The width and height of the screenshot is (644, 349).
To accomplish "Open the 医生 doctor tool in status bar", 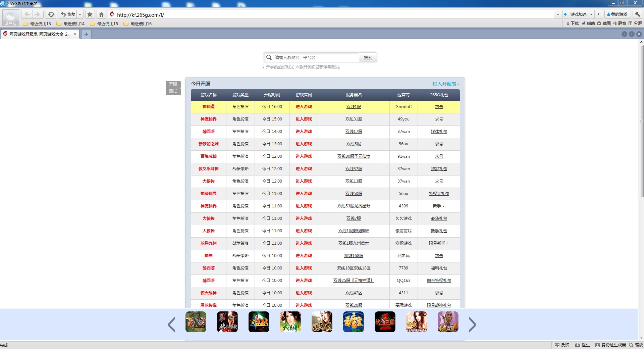I will click(x=583, y=345).
